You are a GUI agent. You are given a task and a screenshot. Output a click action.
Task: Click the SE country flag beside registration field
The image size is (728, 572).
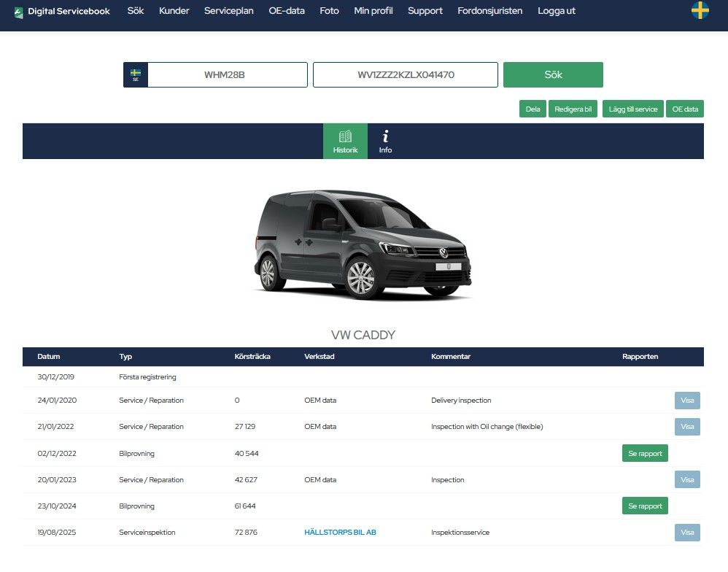[136, 74]
